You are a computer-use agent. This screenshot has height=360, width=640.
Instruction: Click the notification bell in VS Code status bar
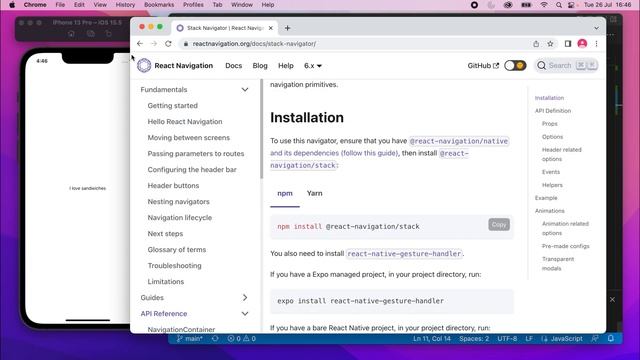pyautogui.click(x=611, y=339)
